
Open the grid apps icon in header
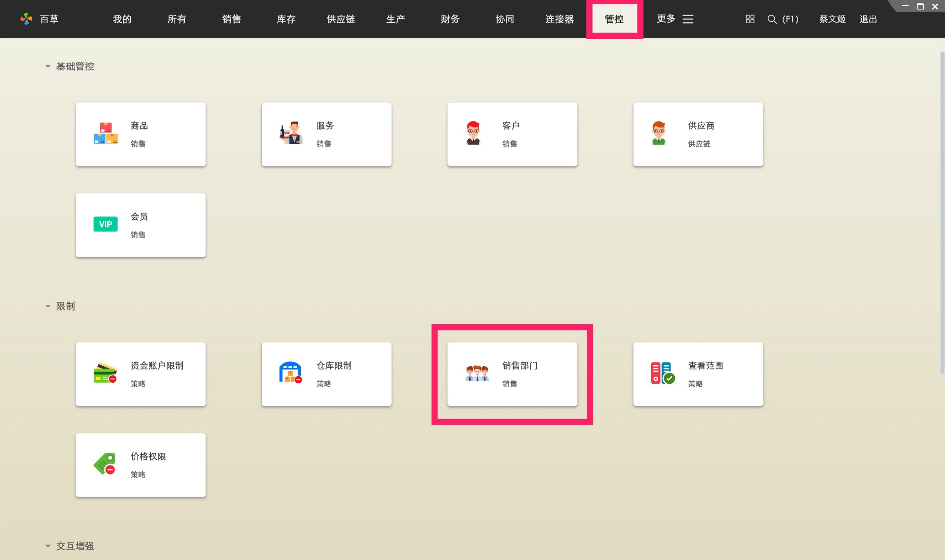click(x=750, y=19)
